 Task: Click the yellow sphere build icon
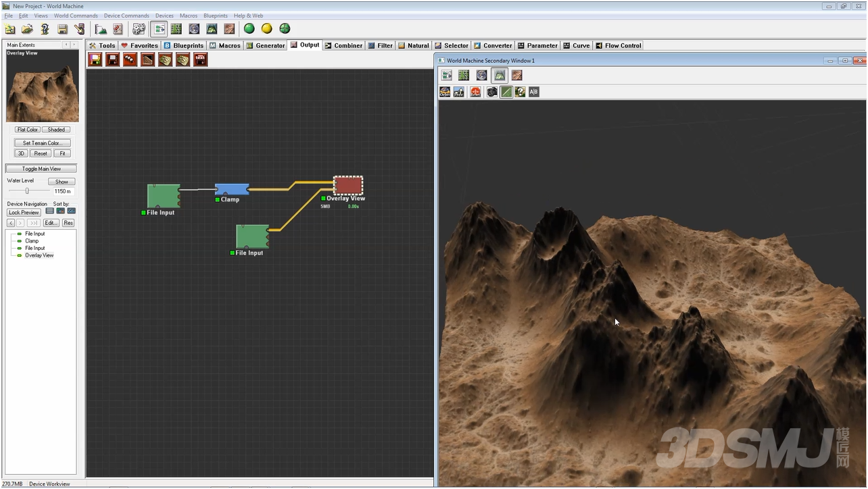click(x=267, y=29)
